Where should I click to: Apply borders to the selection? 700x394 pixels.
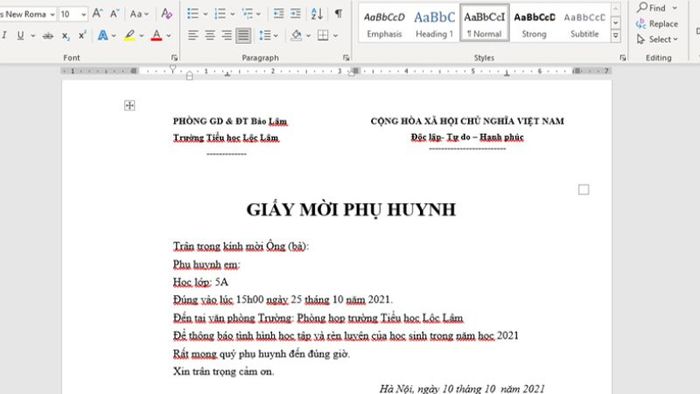click(x=323, y=35)
